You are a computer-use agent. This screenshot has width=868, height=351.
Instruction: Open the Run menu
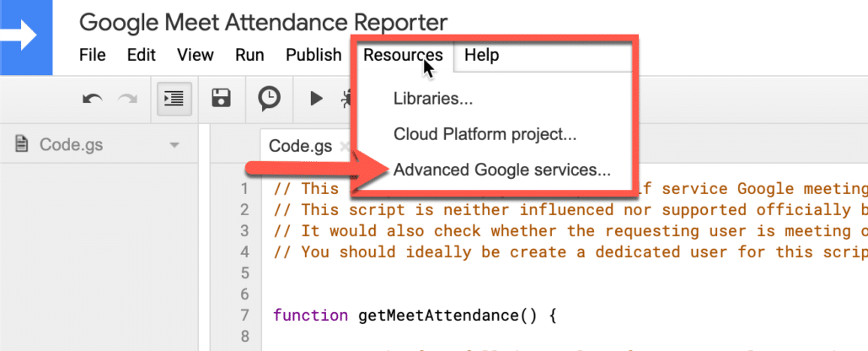pyautogui.click(x=249, y=55)
